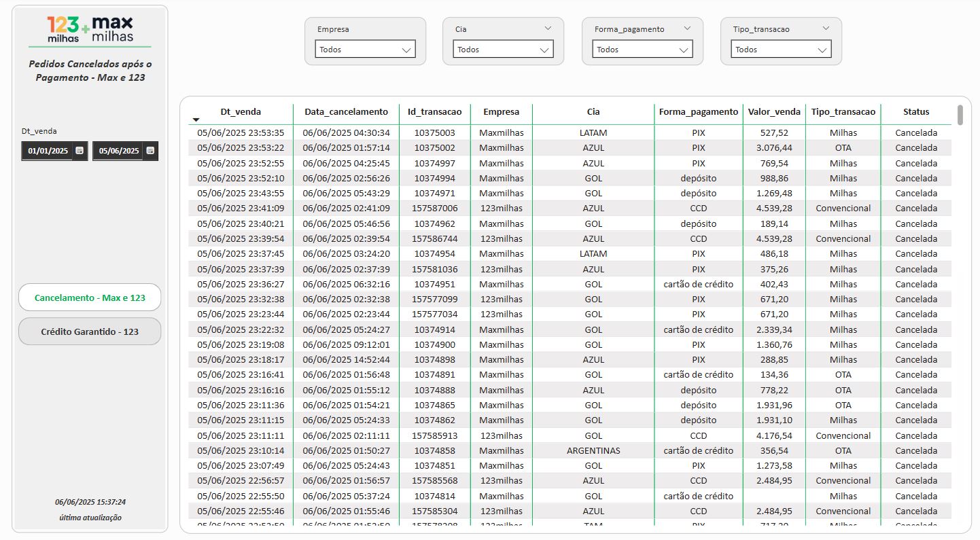The height and width of the screenshot is (540, 980).
Task: Select transaction id 157587006 cell
Action: (435, 208)
